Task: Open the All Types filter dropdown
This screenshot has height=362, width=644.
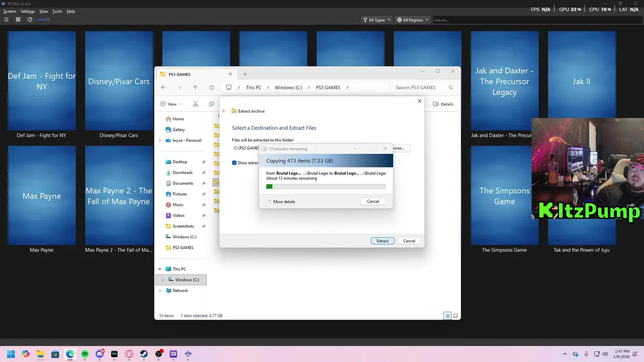Action: tap(376, 20)
